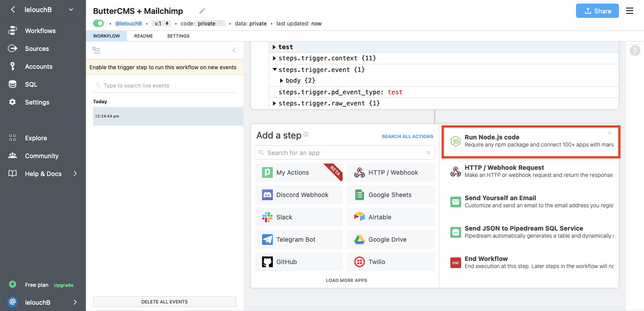Expand steps.trigger.raw_event

[275, 103]
